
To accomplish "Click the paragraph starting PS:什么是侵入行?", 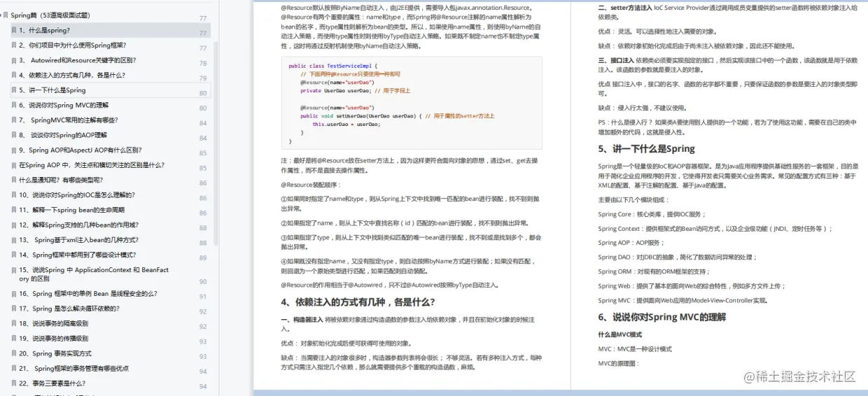I will pos(728,127).
